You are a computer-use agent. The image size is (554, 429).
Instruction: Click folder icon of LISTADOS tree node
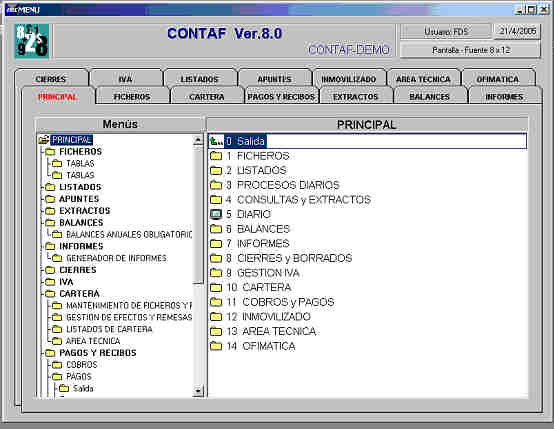(50, 187)
